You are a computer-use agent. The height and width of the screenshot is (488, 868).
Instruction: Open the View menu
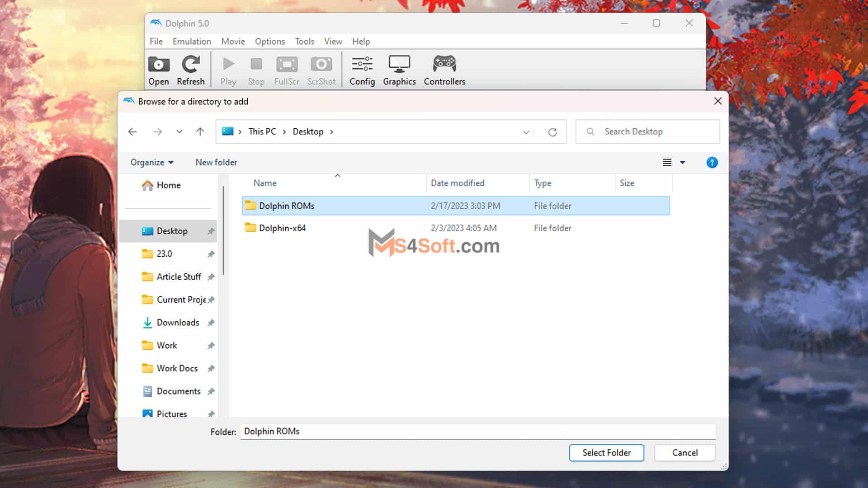click(x=333, y=41)
